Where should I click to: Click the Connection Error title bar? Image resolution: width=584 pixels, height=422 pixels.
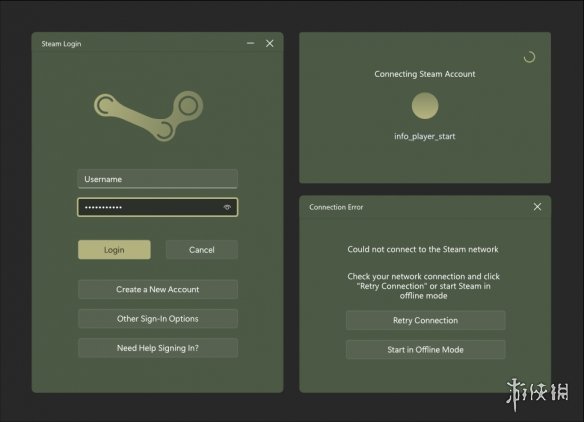[425, 207]
